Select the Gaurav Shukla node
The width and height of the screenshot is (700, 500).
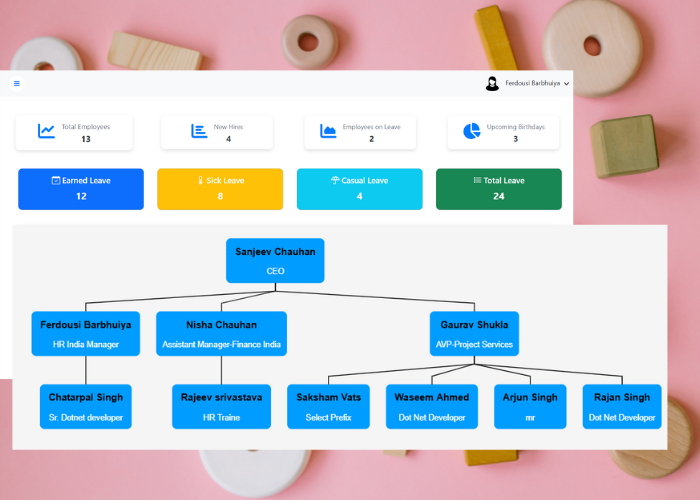point(474,334)
